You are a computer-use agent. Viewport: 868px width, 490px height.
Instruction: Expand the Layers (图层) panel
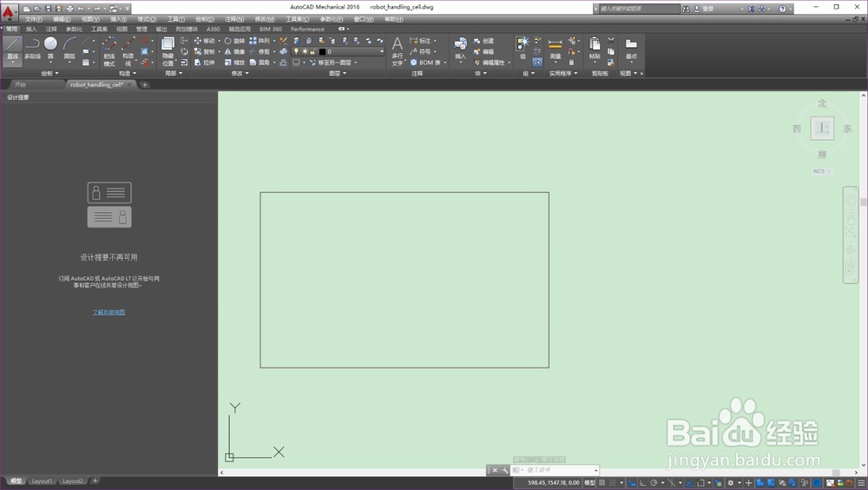[338, 73]
